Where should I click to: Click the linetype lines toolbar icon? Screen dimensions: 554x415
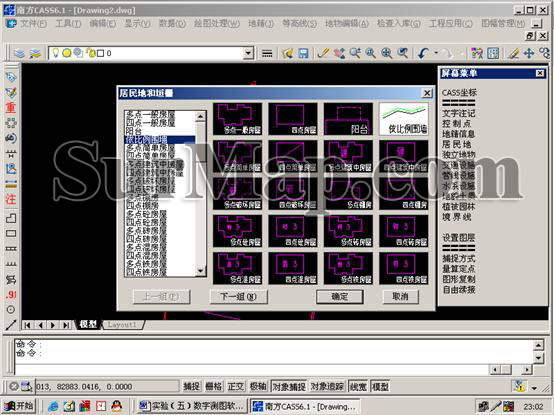point(267,54)
